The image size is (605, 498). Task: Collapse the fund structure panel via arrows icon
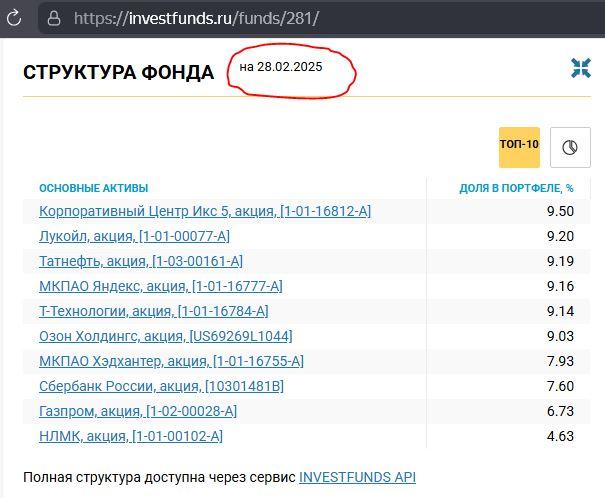pyautogui.click(x=581, y=68)
